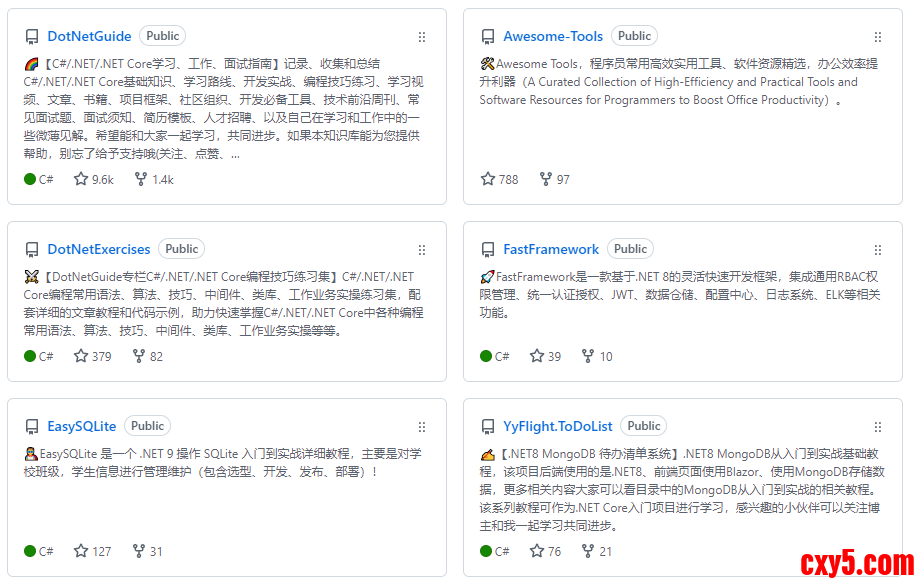Open the FastFramework repository link
This screenshot has width=919, height=583.
tap(551, 249)
